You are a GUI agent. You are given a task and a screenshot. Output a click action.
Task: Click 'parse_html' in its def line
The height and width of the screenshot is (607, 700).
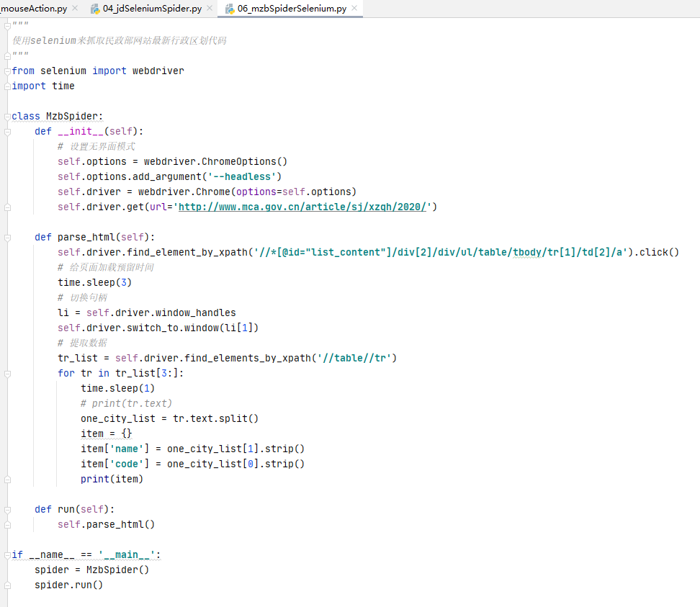[x=86, y=237]
